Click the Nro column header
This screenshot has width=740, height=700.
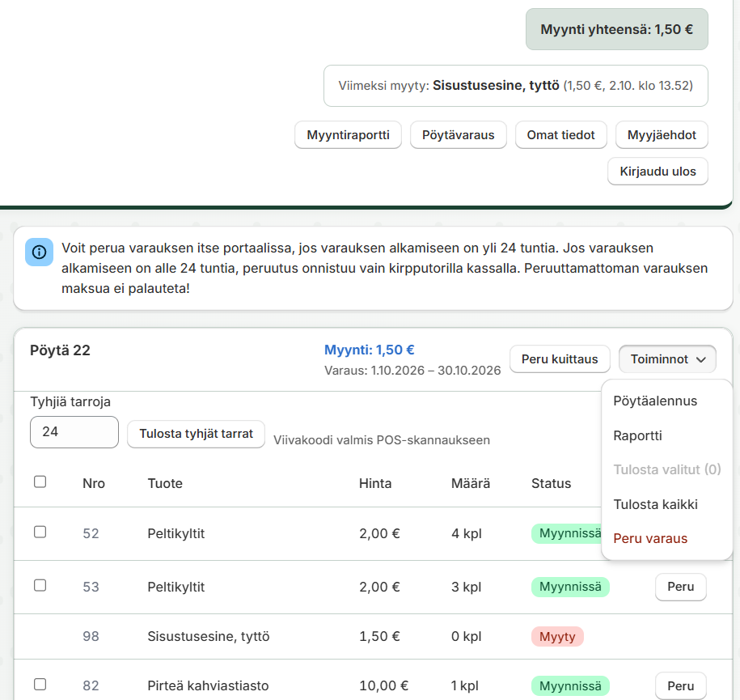click(x=94, y=483)
